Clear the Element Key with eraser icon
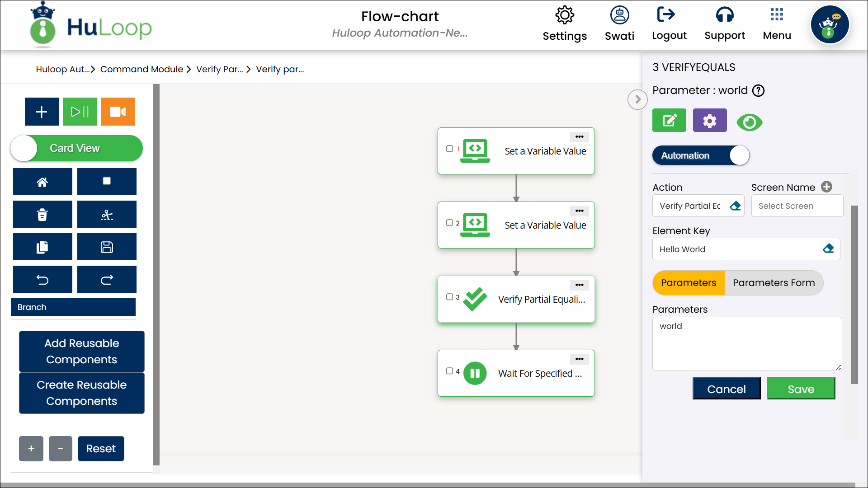868x488 pixels. pos(828,249)
